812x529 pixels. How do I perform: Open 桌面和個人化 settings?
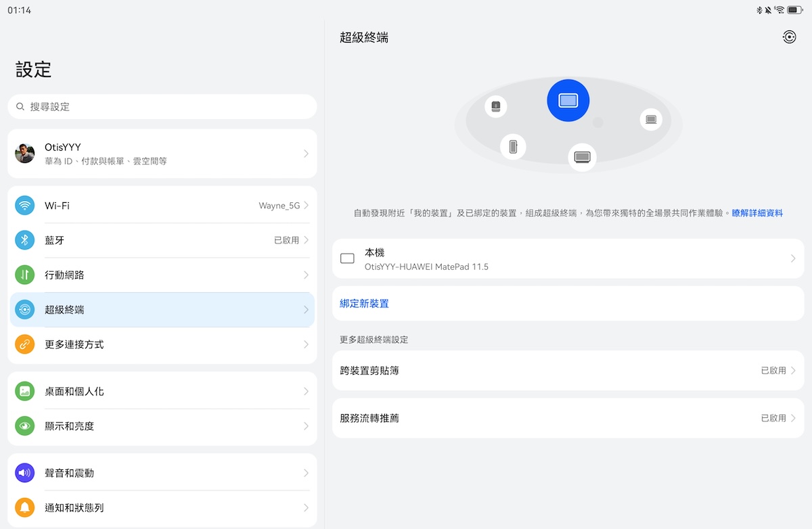click(162, 392)
